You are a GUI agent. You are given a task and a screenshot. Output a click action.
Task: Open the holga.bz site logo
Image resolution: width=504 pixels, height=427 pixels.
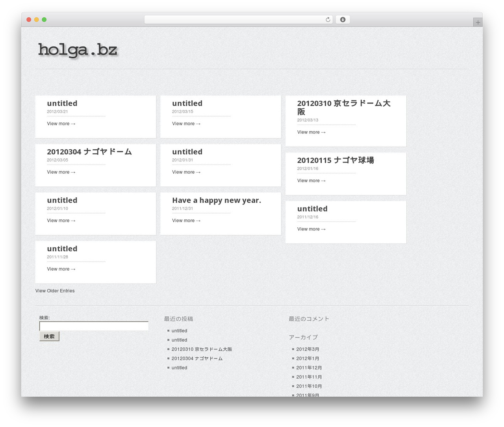click(x=78, y=50)
